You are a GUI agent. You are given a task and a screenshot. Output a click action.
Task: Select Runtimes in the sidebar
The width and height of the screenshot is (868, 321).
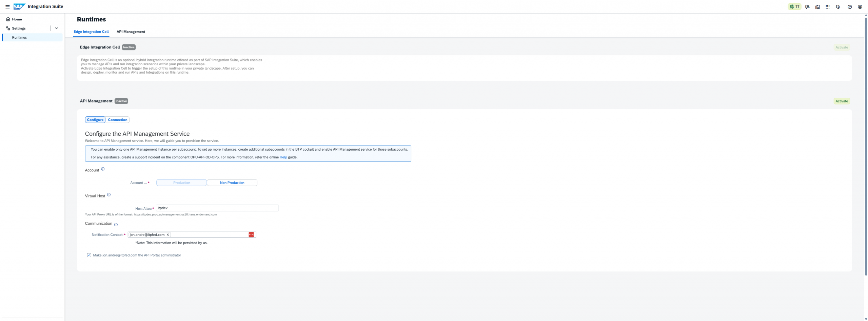(x=19, y=38)
